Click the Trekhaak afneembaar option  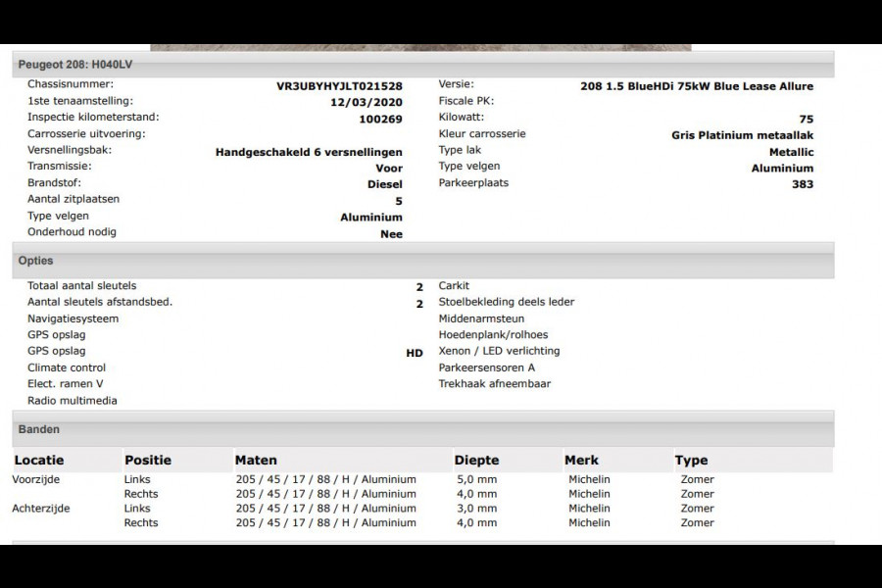[x=494, y=384]
